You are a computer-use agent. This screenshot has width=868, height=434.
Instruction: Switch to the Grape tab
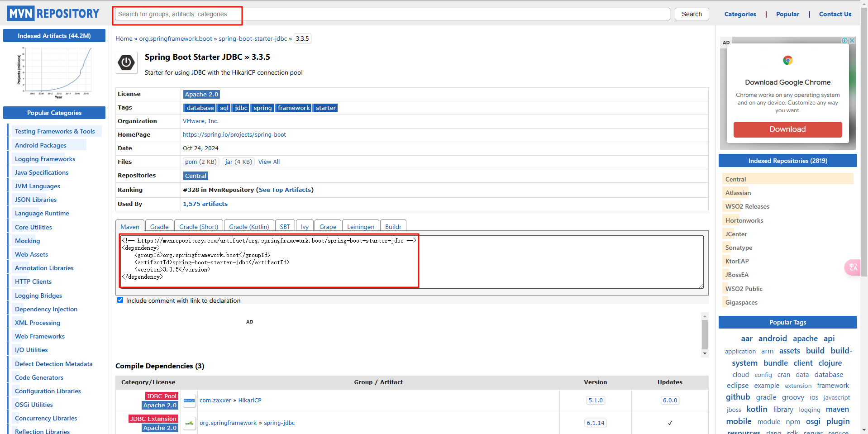(x=328, y=227)
